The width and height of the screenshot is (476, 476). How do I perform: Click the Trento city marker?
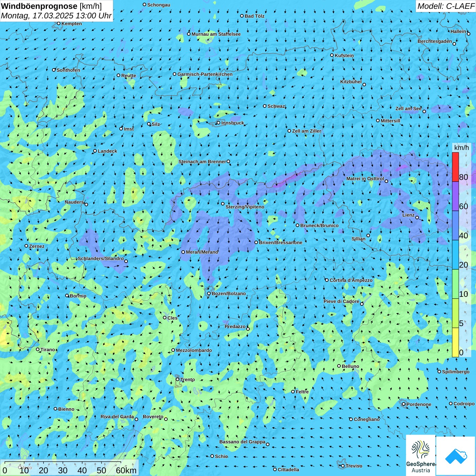coord(177,379)
